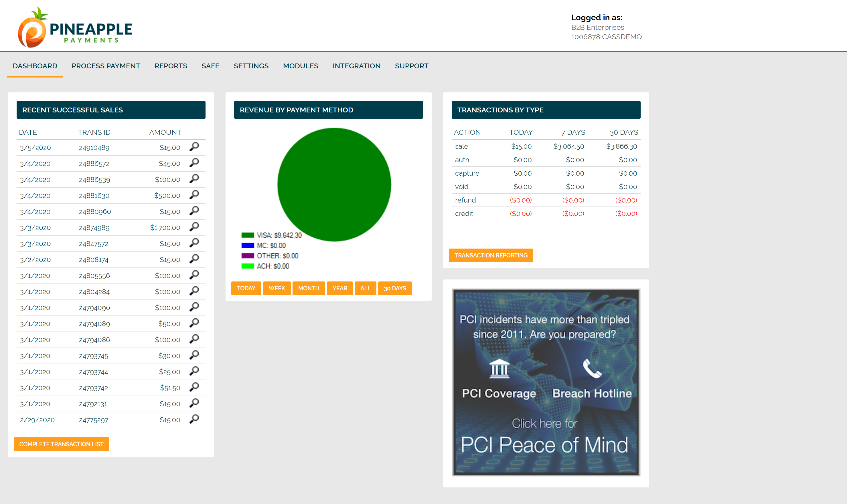
Task: Open the Reports menu
Action: pos(171,66)
